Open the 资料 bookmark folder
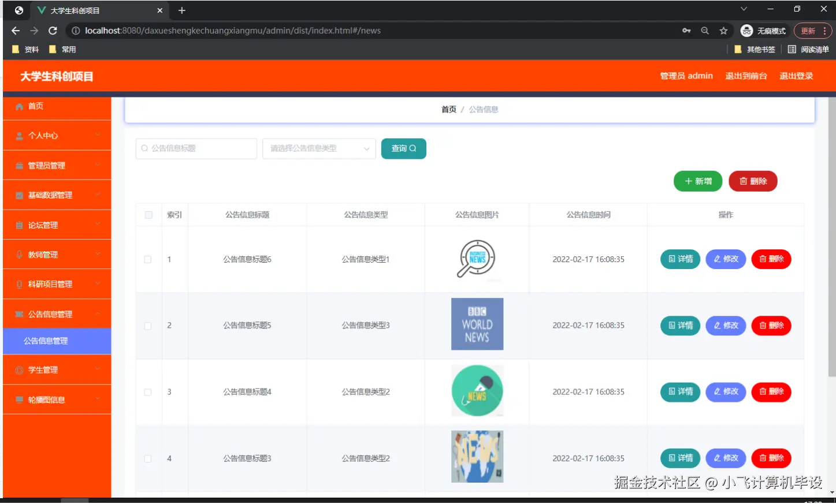 pos(25,49)
